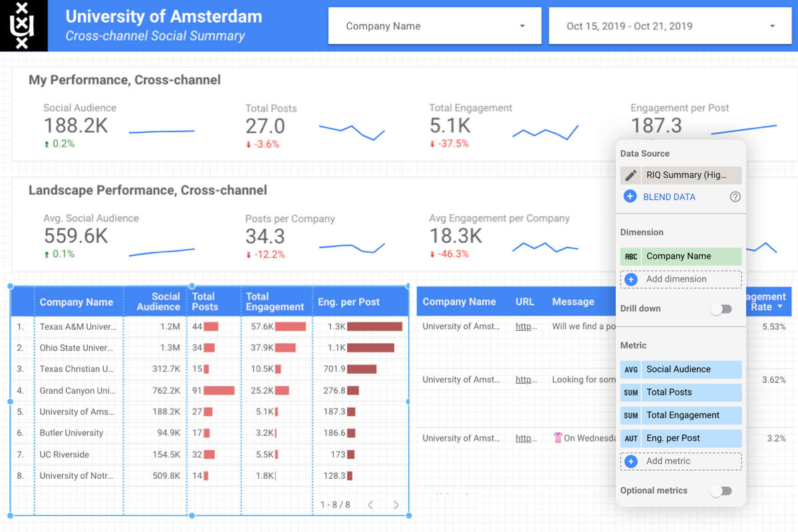Screen dimensions: 798x532
Task: Click the Posts per Company sparkline chart
Action: pos(352,247)
